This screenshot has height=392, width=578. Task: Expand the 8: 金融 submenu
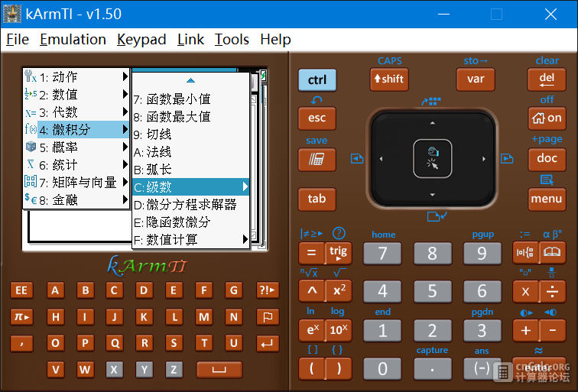[x=76, y=200]
